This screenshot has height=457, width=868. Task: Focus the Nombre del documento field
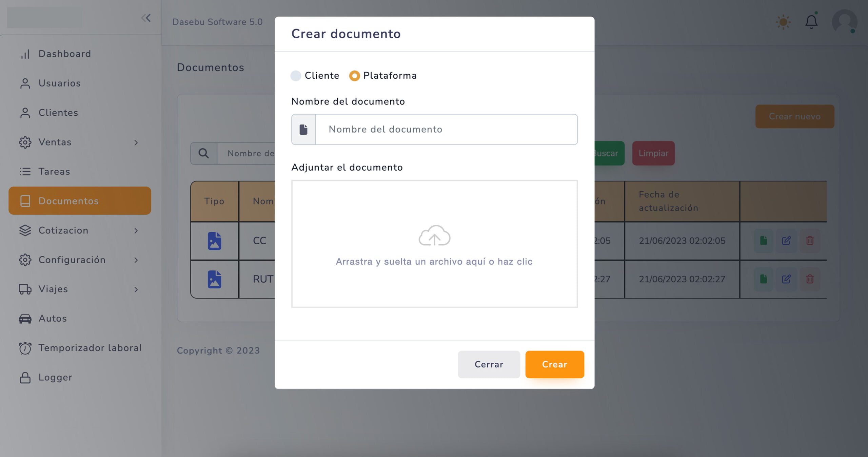point(447,130)
